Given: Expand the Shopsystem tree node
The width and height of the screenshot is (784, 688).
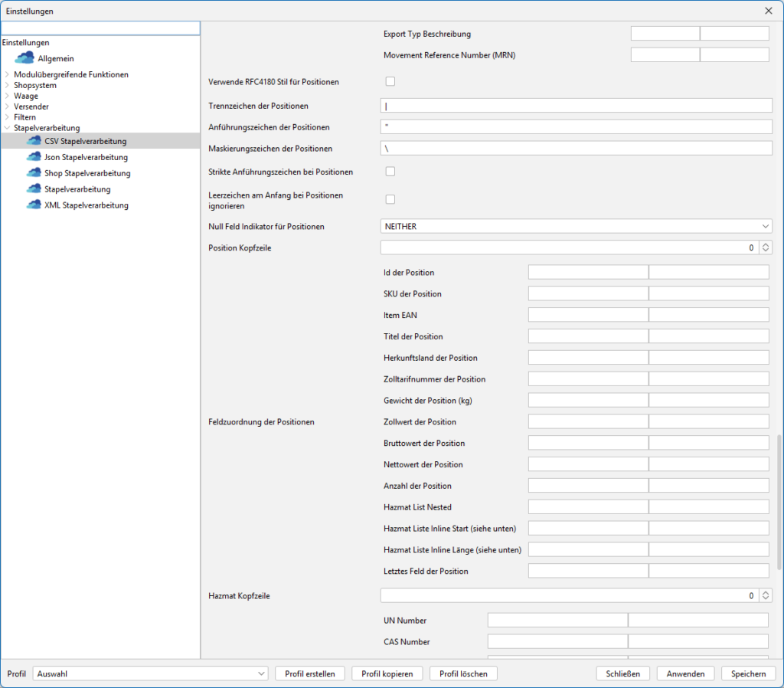Looking at the screenshot, I should (x=7, y=85).
